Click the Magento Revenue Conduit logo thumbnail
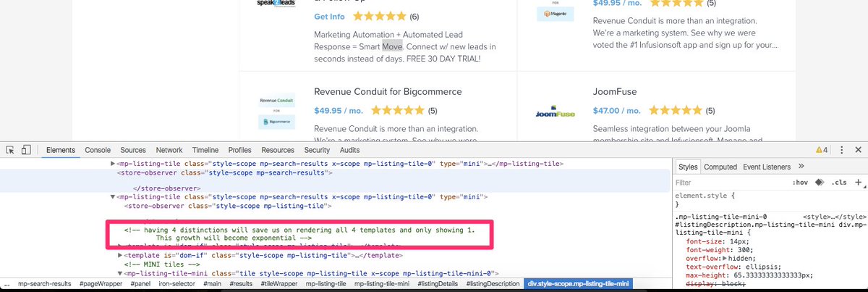 click(555, 10)
